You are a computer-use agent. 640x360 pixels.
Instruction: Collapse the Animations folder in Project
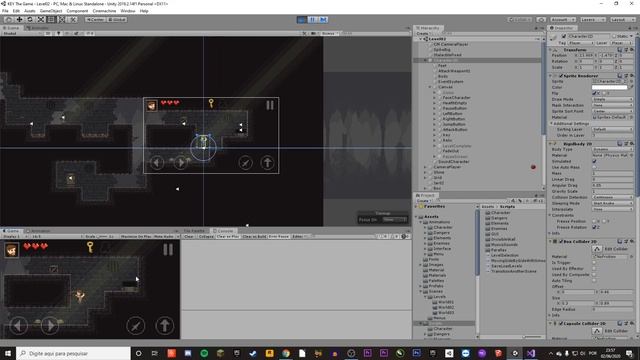pyautogui.click(x=421, y=222)
